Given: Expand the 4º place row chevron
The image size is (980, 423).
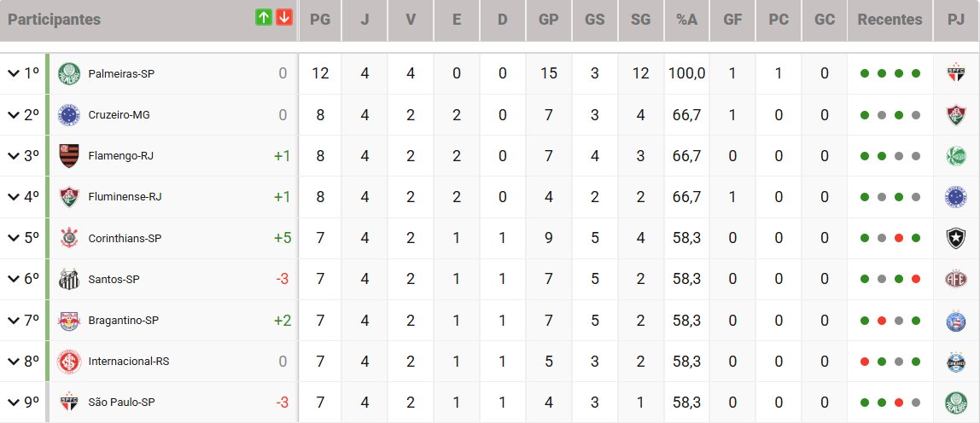Looking at the screenshot, I should (x=14, y=197).
